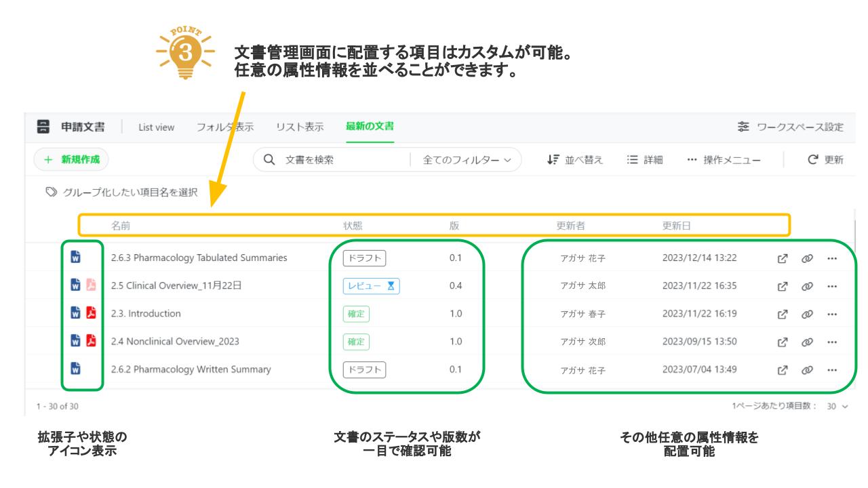Copy link for 2.6.2 Pharmacology Written Summary
868x488 pixels.
point(808,370)
